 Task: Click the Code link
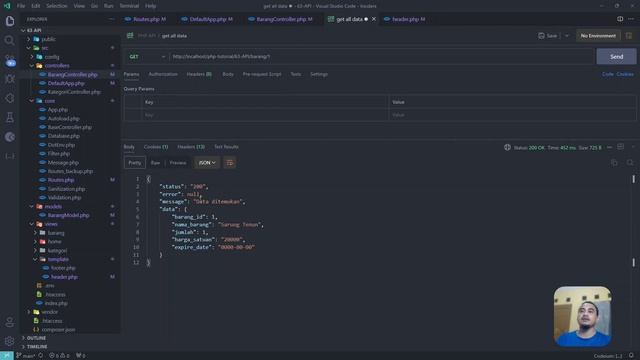pos(607,74)
